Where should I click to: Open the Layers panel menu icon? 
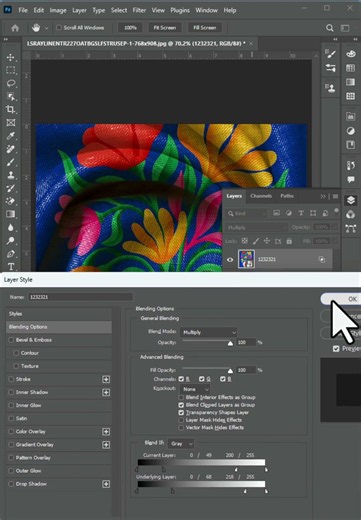(x=335, y=196)
